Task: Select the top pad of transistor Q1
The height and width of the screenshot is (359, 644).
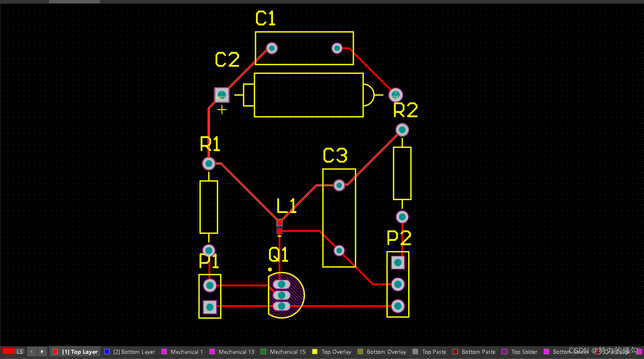Action: [281, 284]
